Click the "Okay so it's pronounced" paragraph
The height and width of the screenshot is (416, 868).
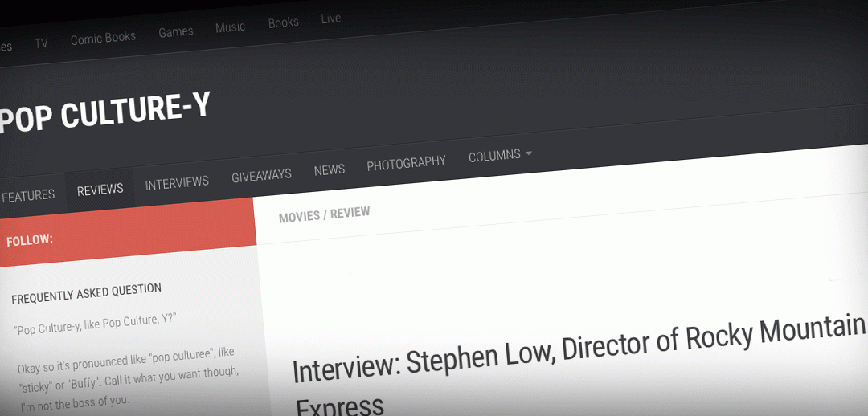128,381
